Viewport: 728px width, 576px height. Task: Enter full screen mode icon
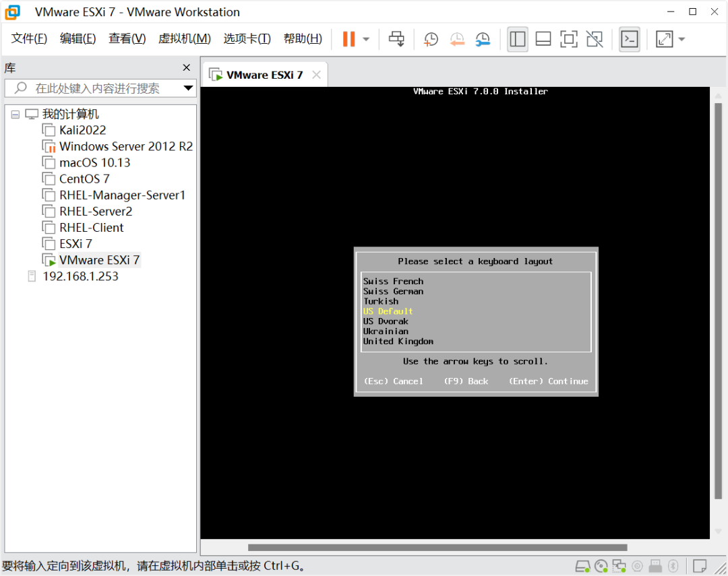pyautogui.click(x=569, y=39)
